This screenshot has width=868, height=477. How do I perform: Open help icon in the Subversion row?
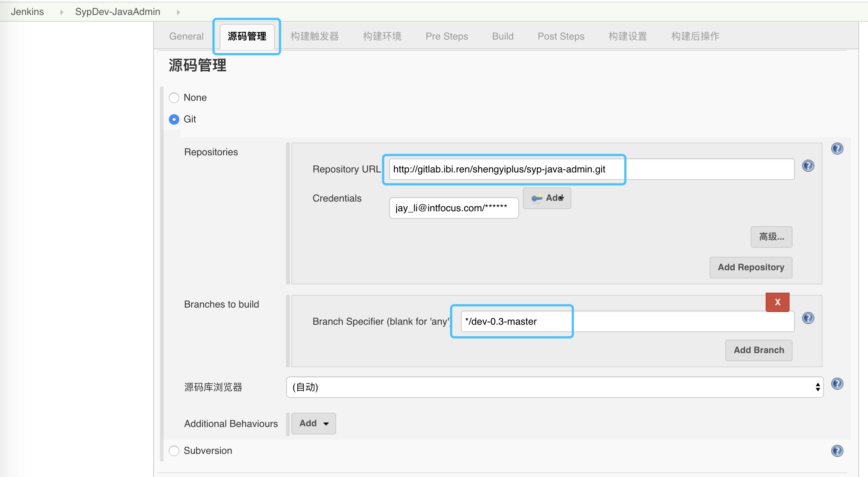tap(837, 451)
